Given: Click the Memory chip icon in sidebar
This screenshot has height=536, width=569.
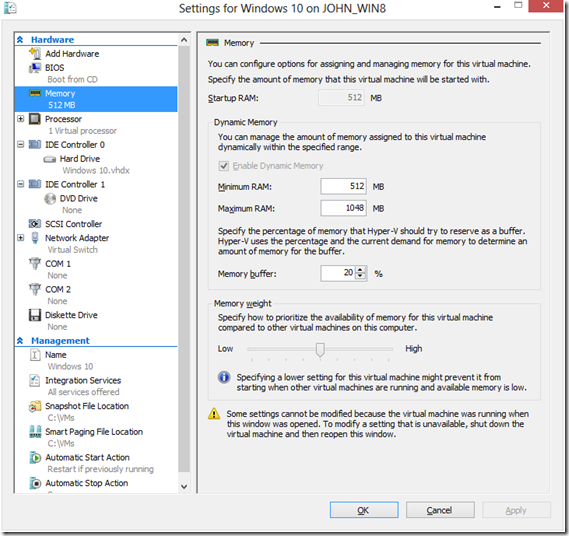Looking at the screenshot, I should click(35, 93).
